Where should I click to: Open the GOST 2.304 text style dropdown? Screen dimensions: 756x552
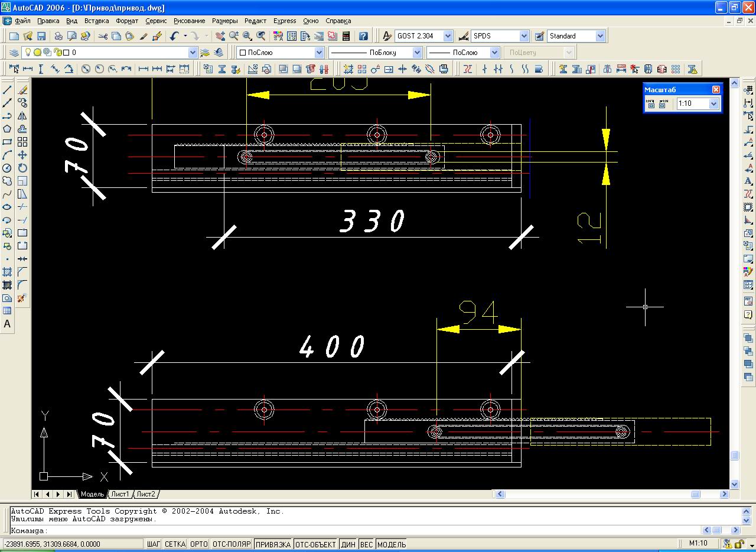[447, 36]
